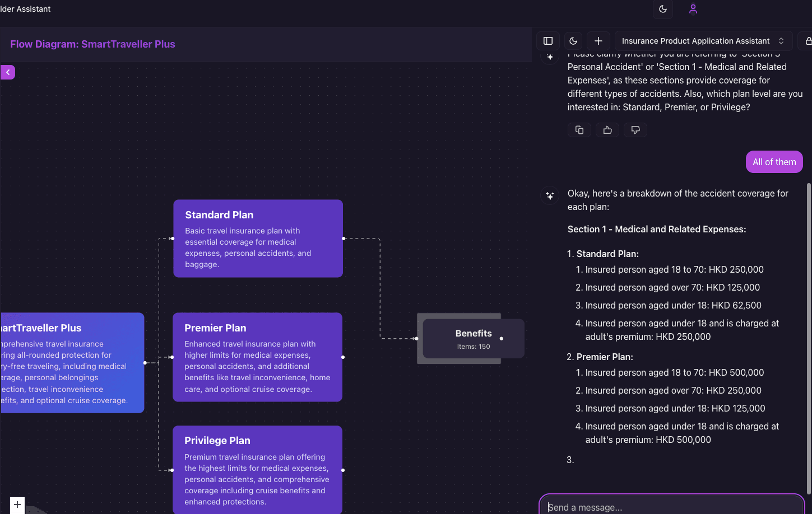
Task: Click the Send a message input field
Action: (671, 507)
